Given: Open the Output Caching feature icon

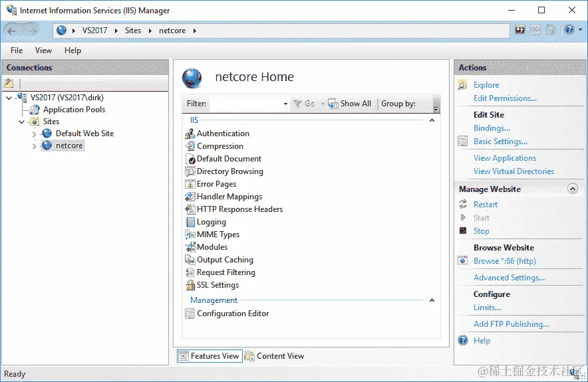Looking at the screenshot, I should coord(190,260).
